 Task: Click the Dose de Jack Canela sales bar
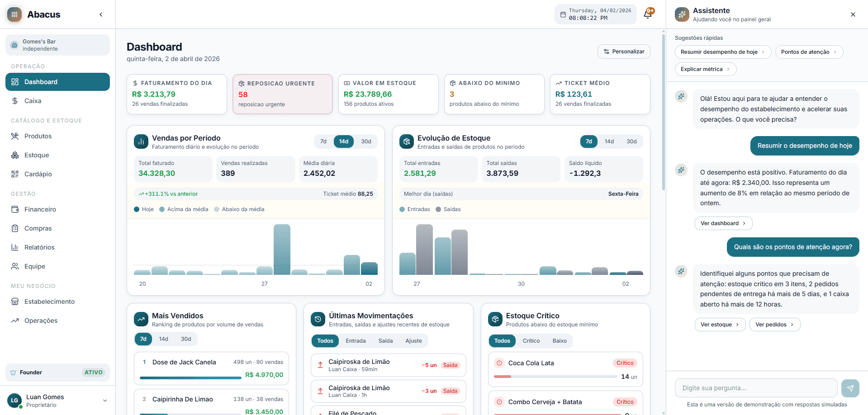click(190, 378)
